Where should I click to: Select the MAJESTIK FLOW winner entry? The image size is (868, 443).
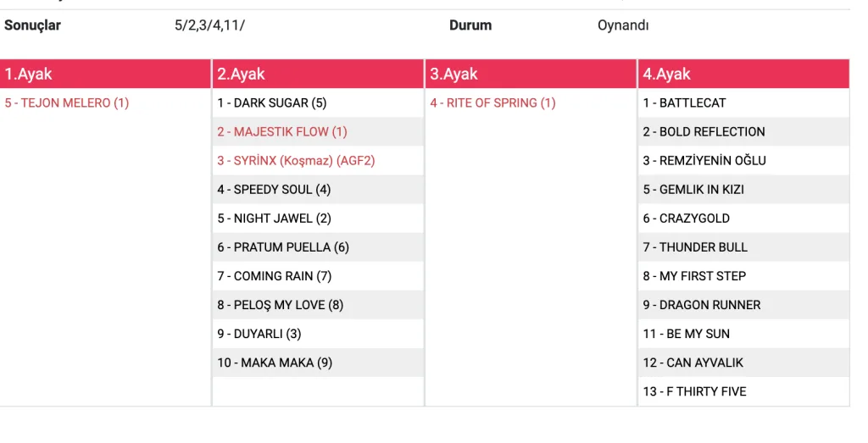(282, 132)
